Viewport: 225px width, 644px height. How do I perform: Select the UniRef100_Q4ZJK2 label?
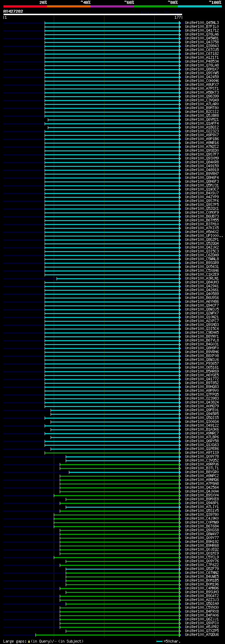(x=202, y=248)
